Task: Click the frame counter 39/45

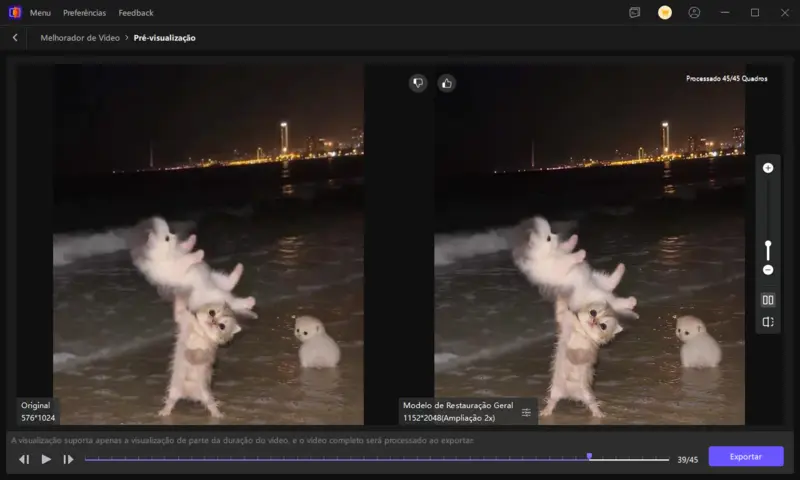Action: pos(687,460)
